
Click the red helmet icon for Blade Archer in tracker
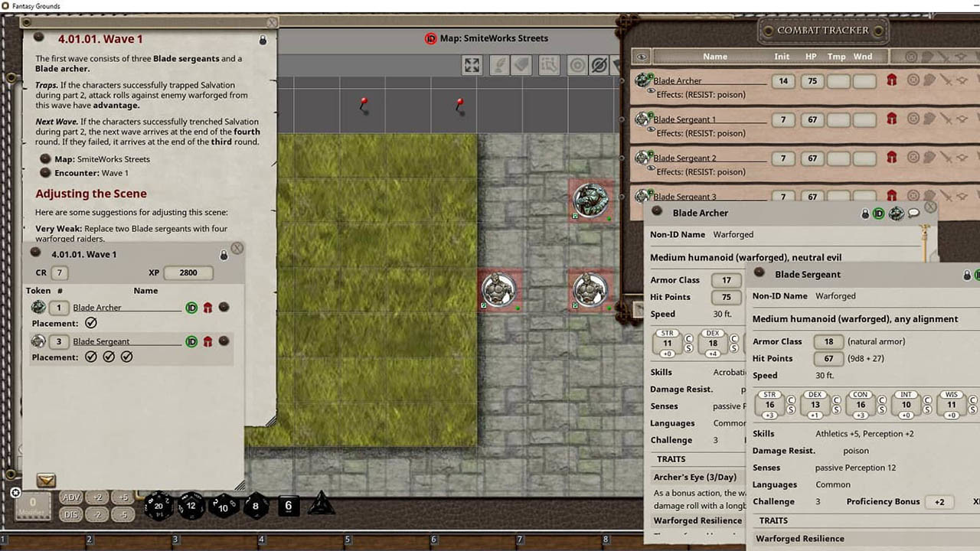pos(891,80)
